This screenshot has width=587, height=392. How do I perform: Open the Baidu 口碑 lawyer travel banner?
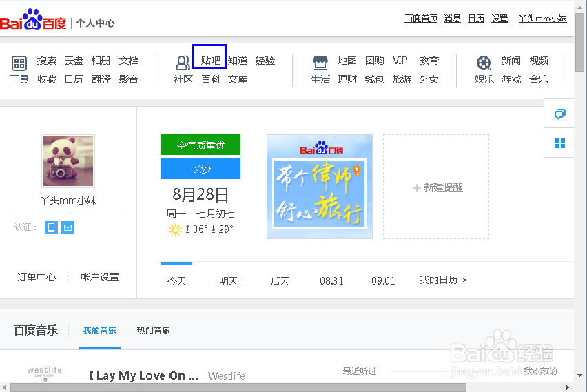(x=320, y=187)
